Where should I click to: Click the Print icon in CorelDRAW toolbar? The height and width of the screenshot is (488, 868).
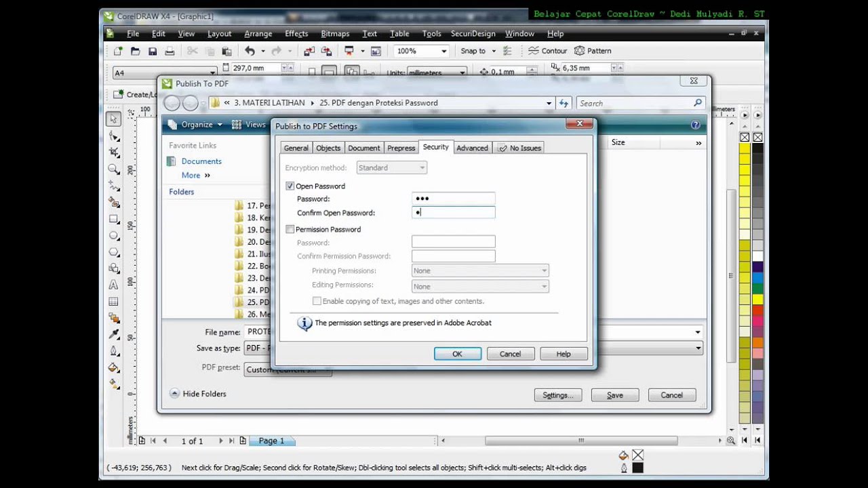point(170,51)
